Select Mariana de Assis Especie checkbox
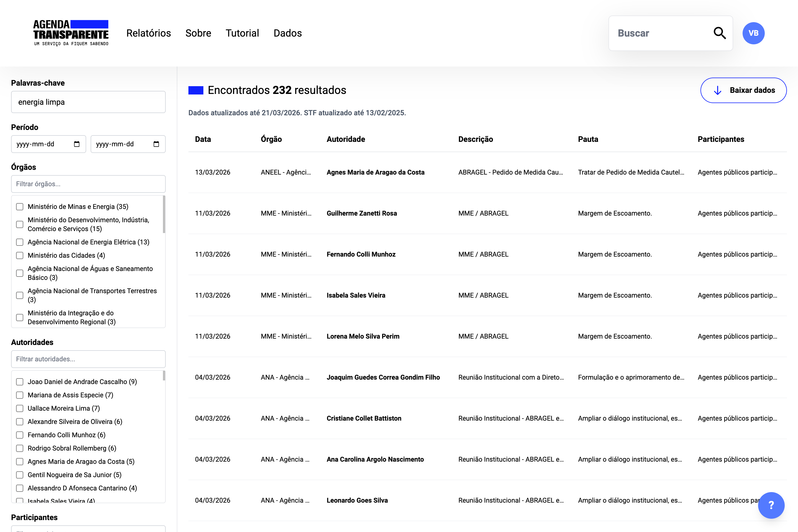This screenshot has height=532, width=798. [x=20, y=395]
